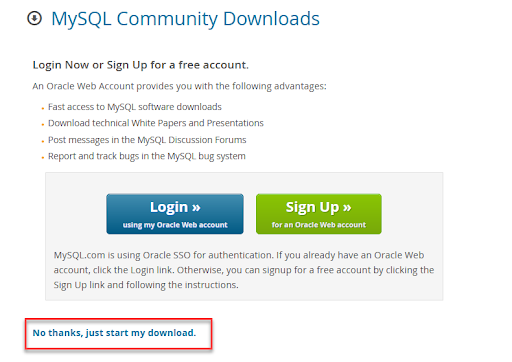Log in using my Oracle Web account

pos(175,214)
